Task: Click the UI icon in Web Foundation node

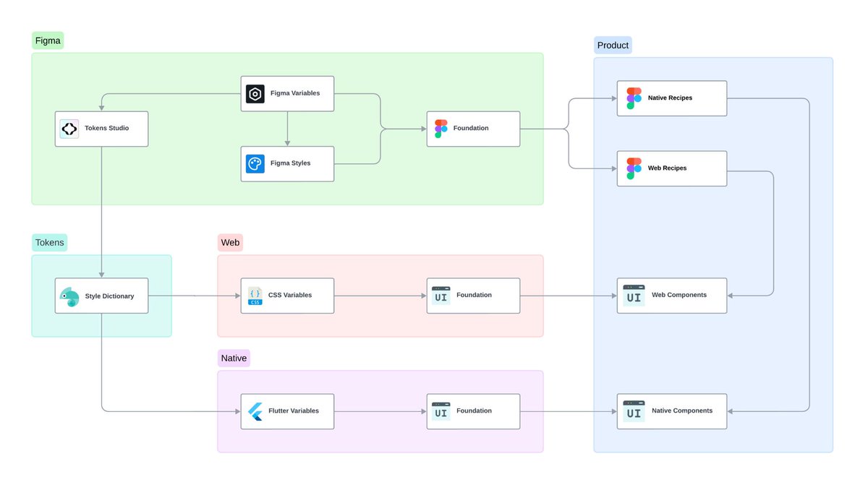Action: pos(441,296)
